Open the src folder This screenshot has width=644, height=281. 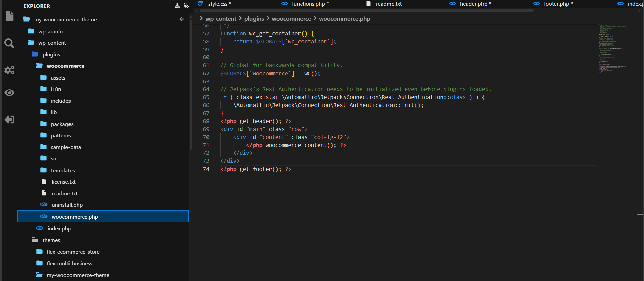(54, 158)
